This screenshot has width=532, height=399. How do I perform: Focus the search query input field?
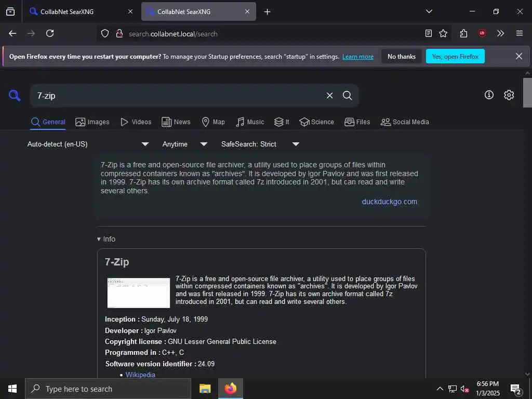coord(179,96)
